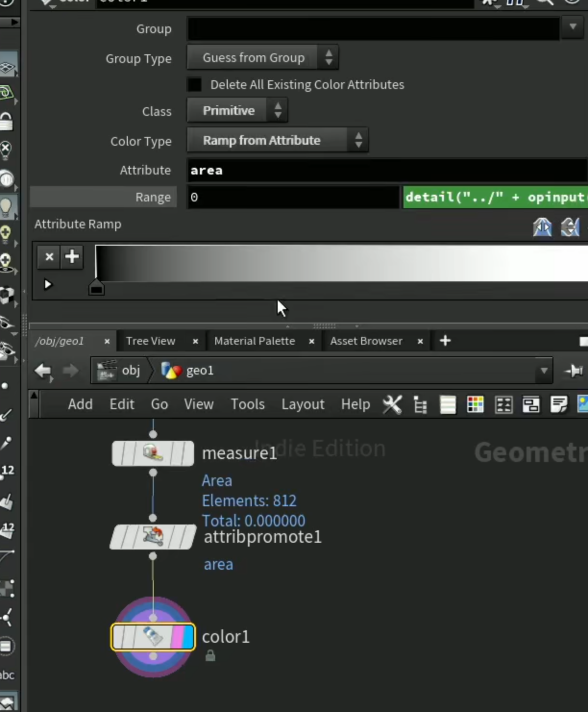Toggle the sticky note icon in toolbar

click(x=559, y=404)
